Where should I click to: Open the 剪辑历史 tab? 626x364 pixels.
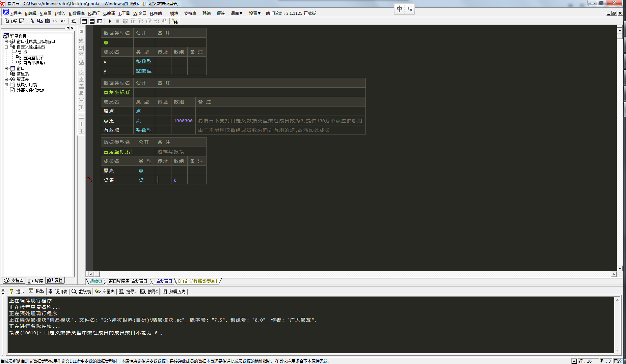[x=174, y=291]
